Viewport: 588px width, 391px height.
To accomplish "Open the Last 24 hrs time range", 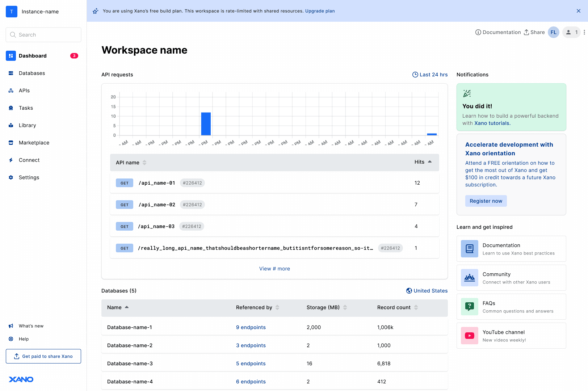I will pos(430,75).
